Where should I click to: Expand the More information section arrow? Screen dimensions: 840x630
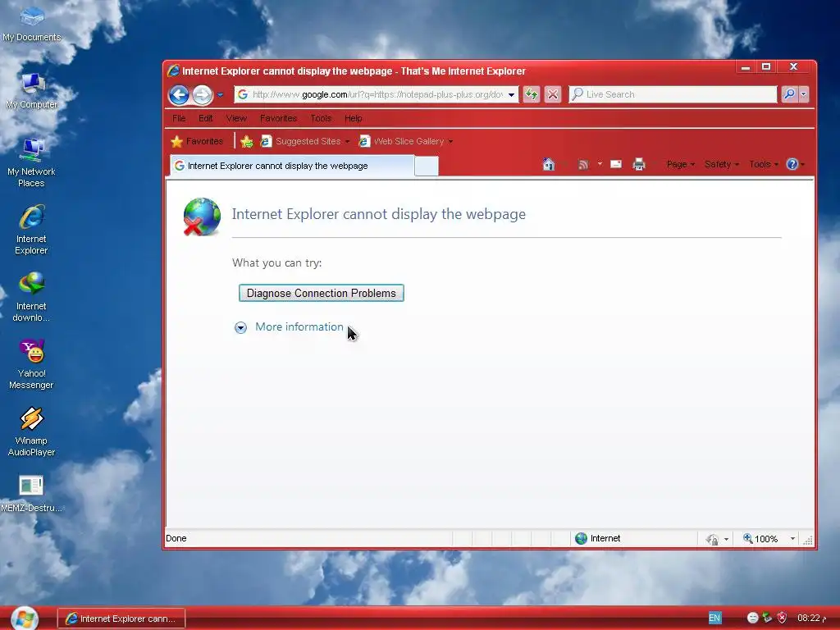240,327
